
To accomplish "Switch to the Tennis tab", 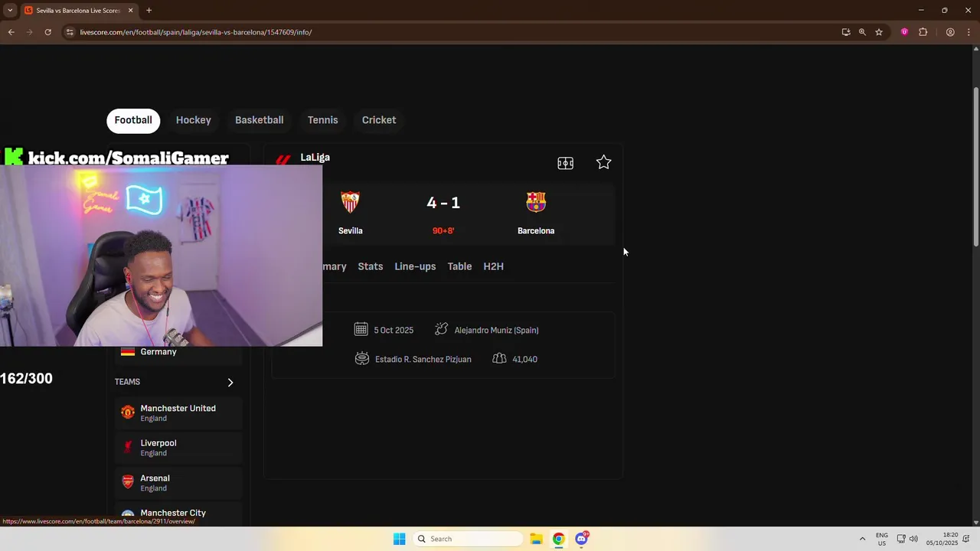I will (x=322, y=120).
